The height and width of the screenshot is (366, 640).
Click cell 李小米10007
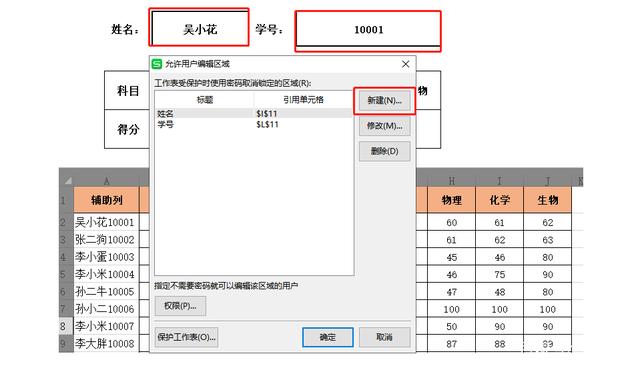107,326
